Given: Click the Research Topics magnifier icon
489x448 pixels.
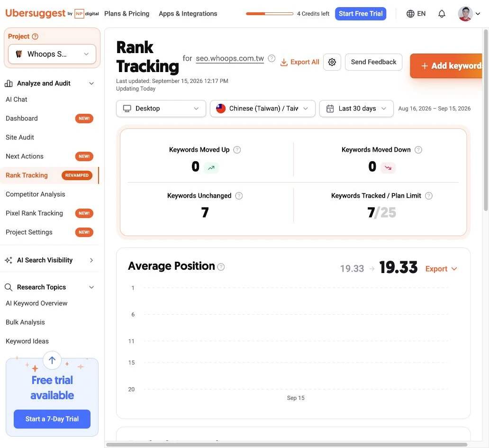Looking at the screenshot, I should tap(9, 287).
